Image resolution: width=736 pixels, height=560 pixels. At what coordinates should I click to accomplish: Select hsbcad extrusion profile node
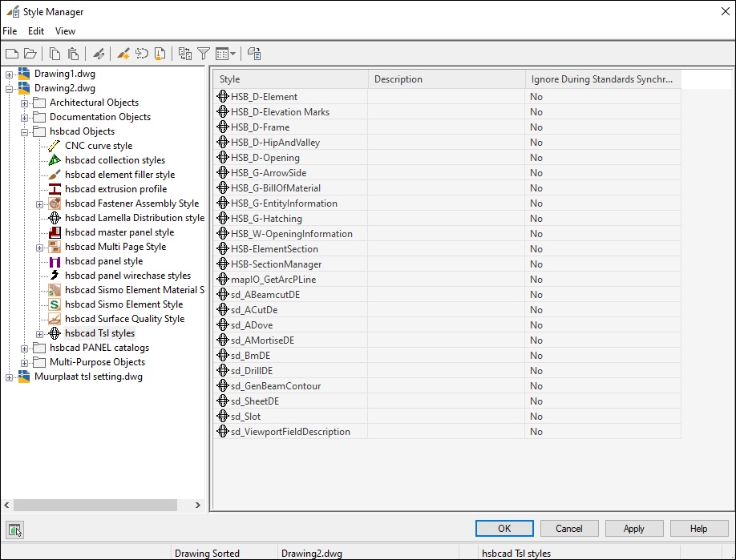(116, 189)
